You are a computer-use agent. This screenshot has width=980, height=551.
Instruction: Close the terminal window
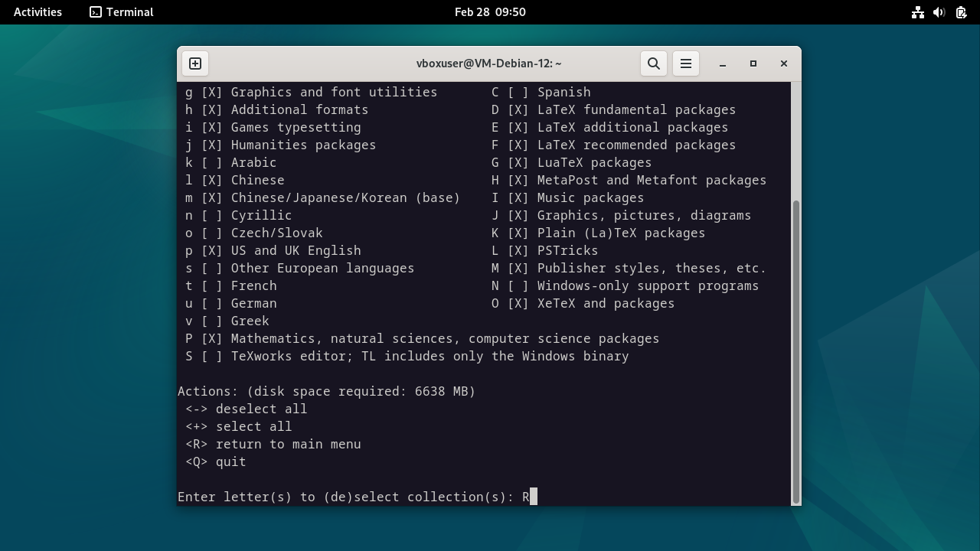click(784, 64)
